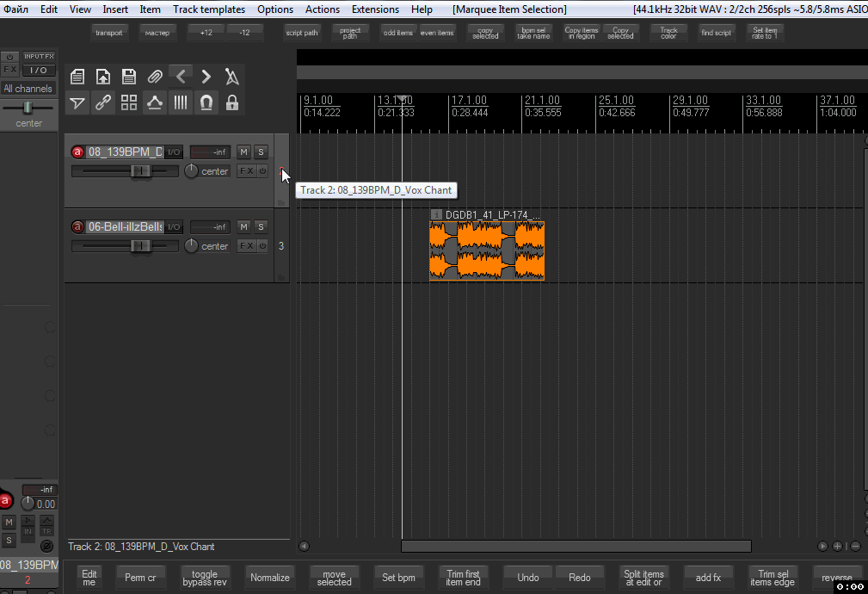Click the horizontal scrollbar under the arrange view
Image resolution: width=868 pixels, height=594 pixels.
(x=576, y=547)
